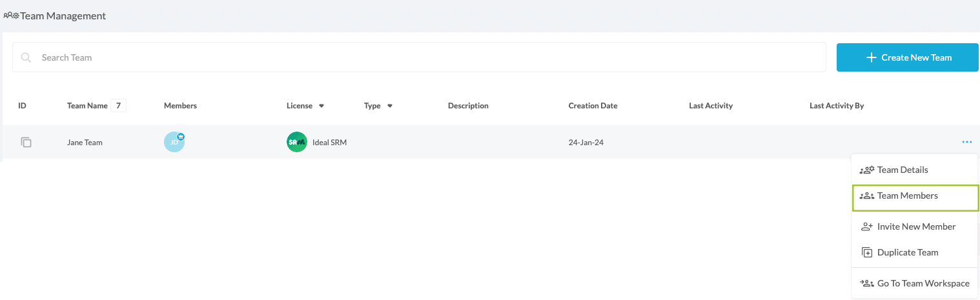Viewport: 980px width, 300px height.
Task: Expand the License column filter arrow
Action: point(322,106)
